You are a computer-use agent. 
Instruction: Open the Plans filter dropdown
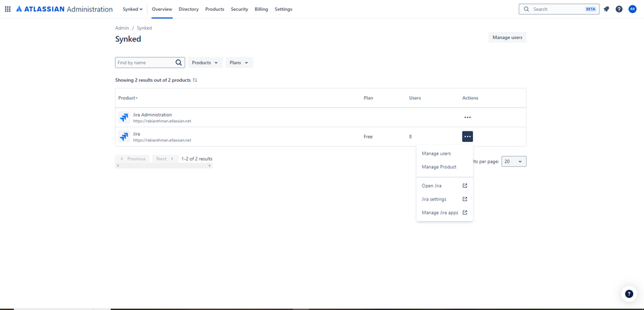click(x=239, y=63)
